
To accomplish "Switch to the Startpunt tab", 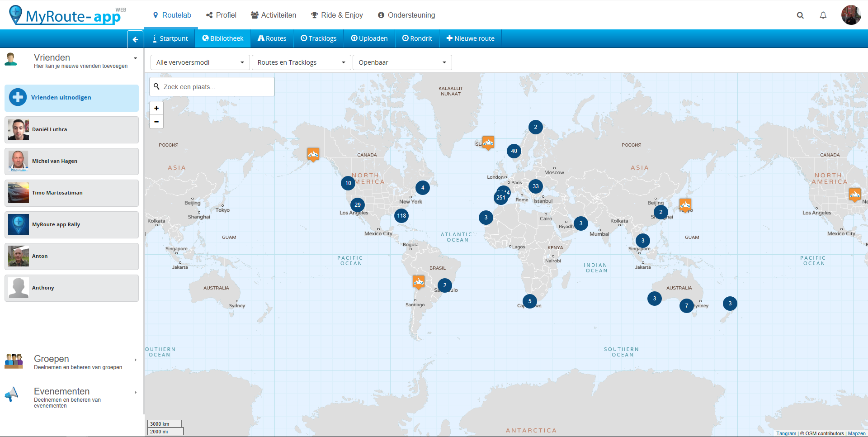I will (170, 38).
